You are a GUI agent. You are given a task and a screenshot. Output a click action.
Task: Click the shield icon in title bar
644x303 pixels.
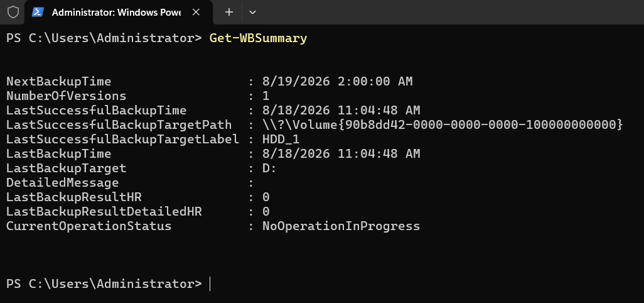pyautogui.click(x=13, y=13)
